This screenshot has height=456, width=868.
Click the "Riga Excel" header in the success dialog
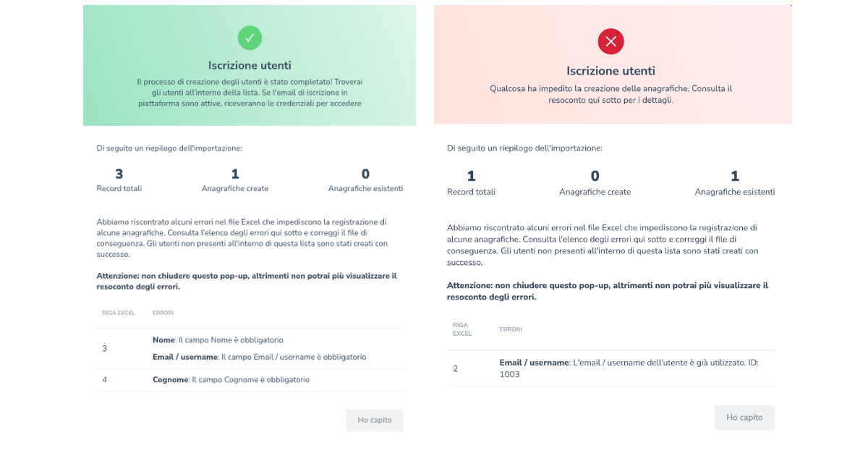[119, 313]
